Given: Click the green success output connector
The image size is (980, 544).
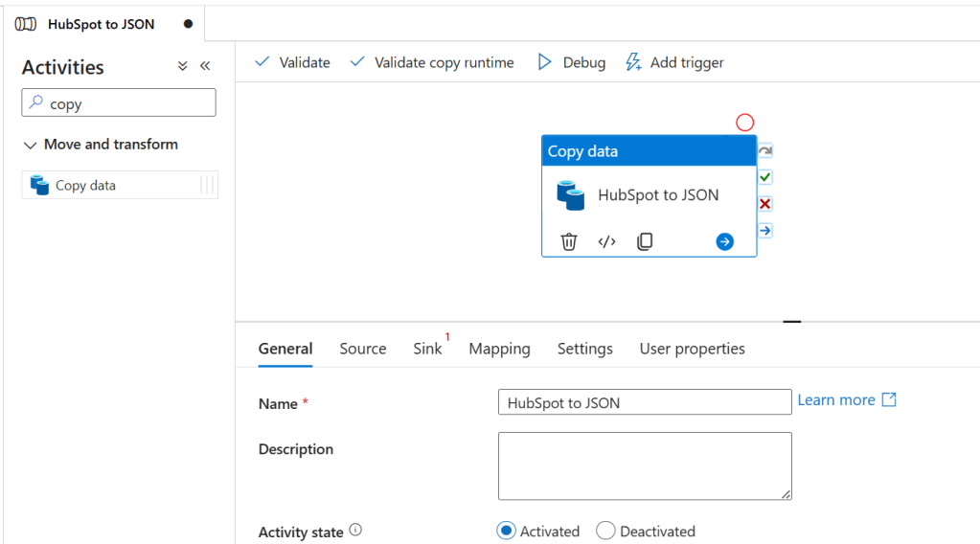Looking at the screenshot, I should point(764,177).
